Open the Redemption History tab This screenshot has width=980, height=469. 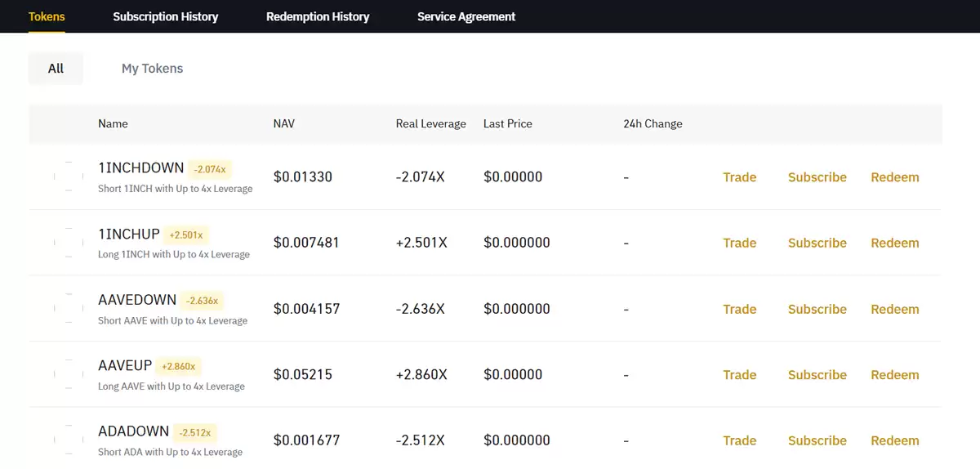tap(318, 16)
